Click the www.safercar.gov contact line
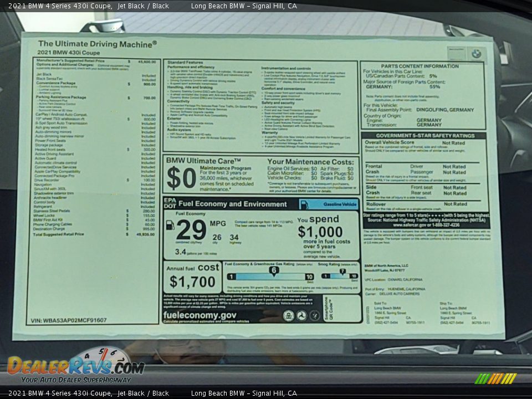The image size is (532, 399). point(426,225)
